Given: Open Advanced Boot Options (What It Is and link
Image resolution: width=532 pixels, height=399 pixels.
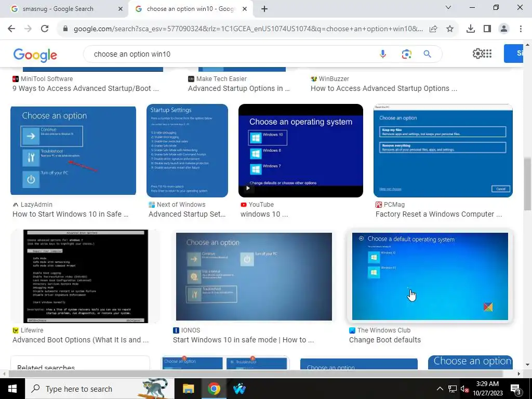Looking at the screenshot, I should 81,340.
